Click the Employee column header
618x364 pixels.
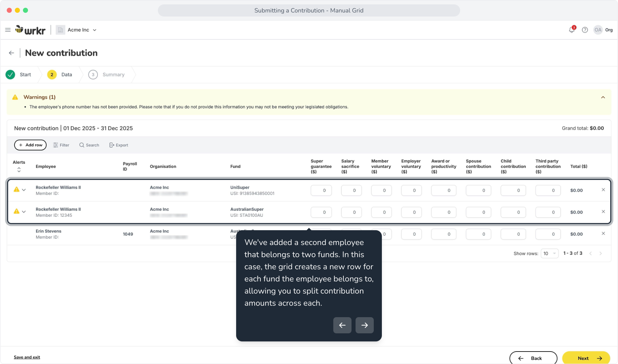point(46,166)
